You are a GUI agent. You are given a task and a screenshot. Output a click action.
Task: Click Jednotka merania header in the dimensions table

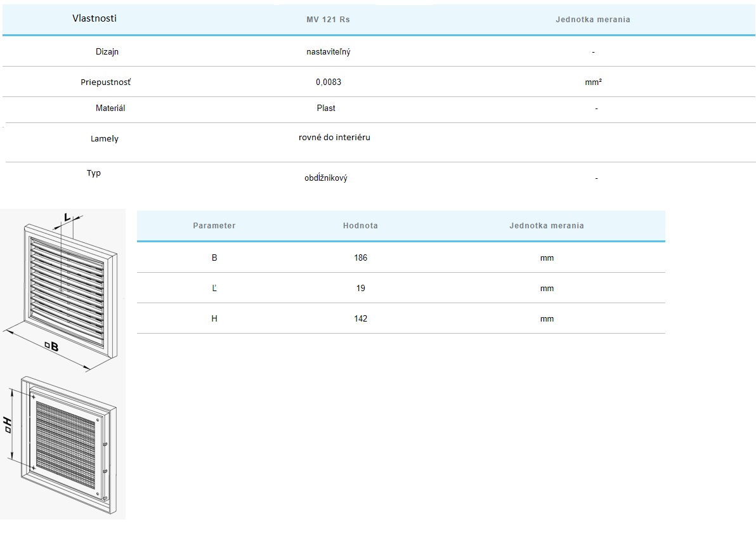click(546, 226)
